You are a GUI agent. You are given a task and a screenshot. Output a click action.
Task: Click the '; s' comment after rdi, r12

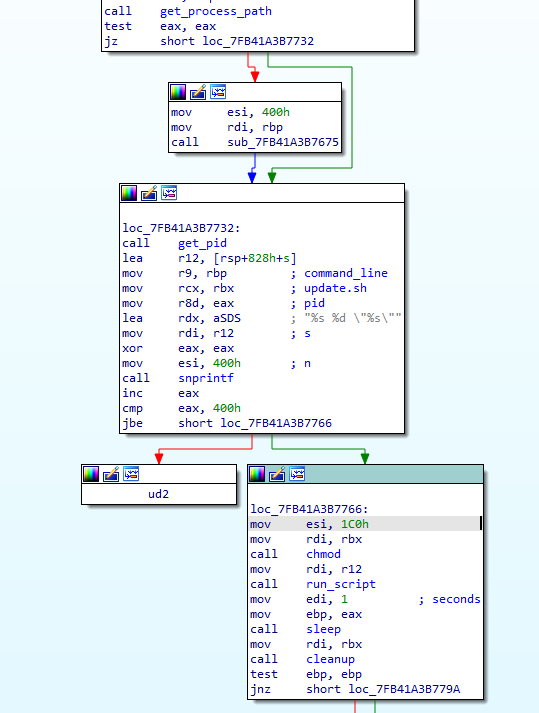coord(301,333)
